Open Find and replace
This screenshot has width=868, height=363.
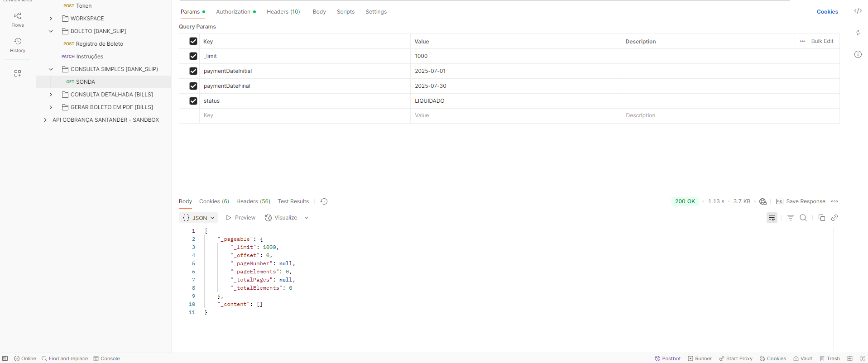tap(65, 358)
